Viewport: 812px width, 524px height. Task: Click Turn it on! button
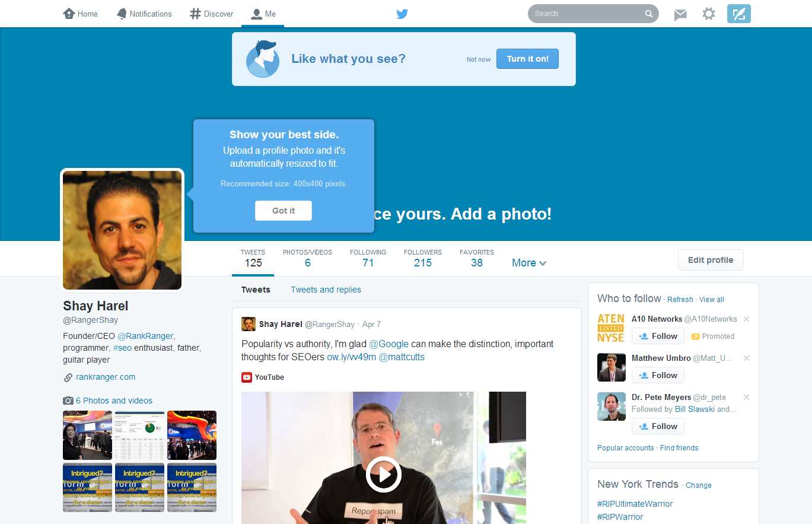527,59
